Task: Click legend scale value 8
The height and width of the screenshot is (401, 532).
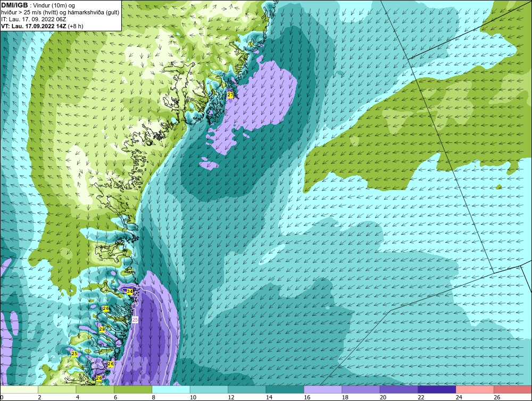Action: [154, 397]
